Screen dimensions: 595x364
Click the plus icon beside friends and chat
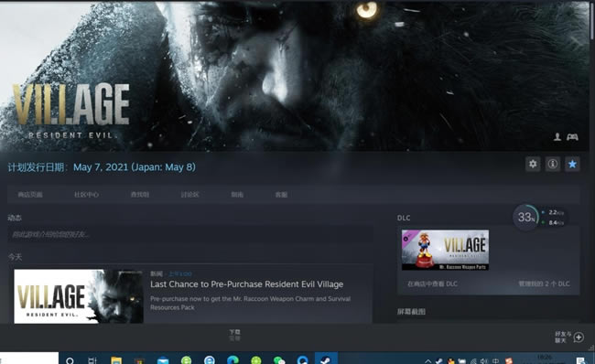tap(579, 337)
